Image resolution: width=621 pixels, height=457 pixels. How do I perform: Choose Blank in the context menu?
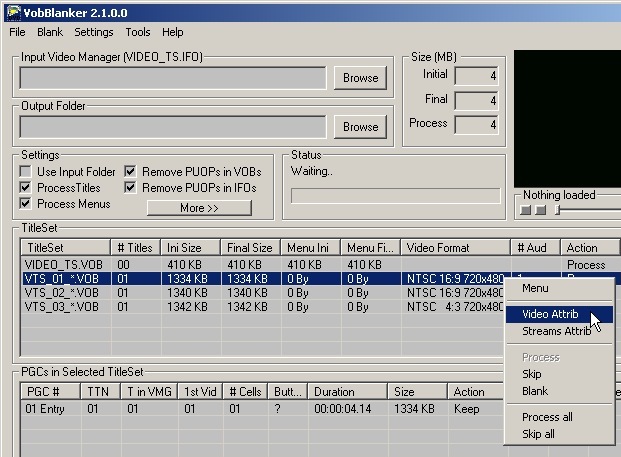click(x=559, y=391)
